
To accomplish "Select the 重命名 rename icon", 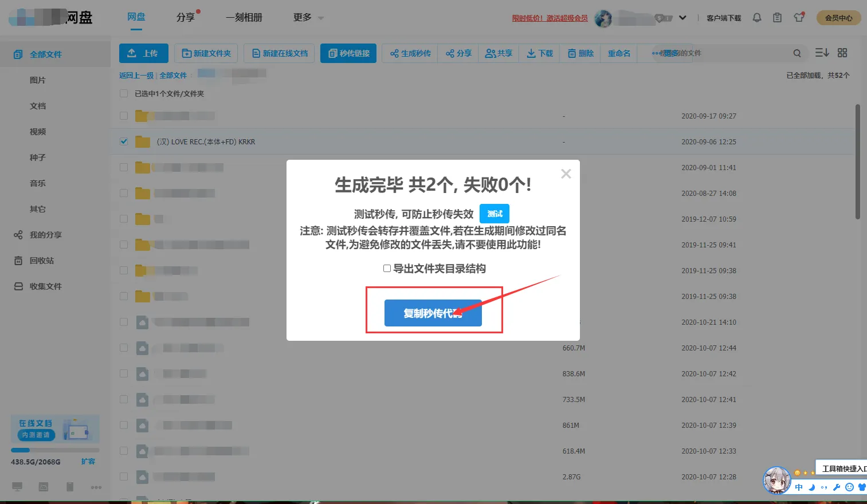I will click(x=618, y=53).
